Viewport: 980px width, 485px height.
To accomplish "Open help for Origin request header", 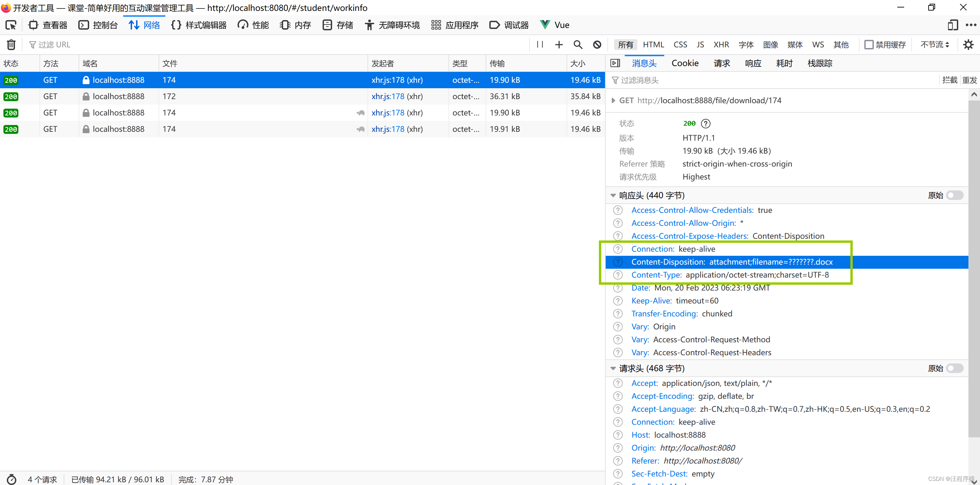I will click(x=618, y=448).
